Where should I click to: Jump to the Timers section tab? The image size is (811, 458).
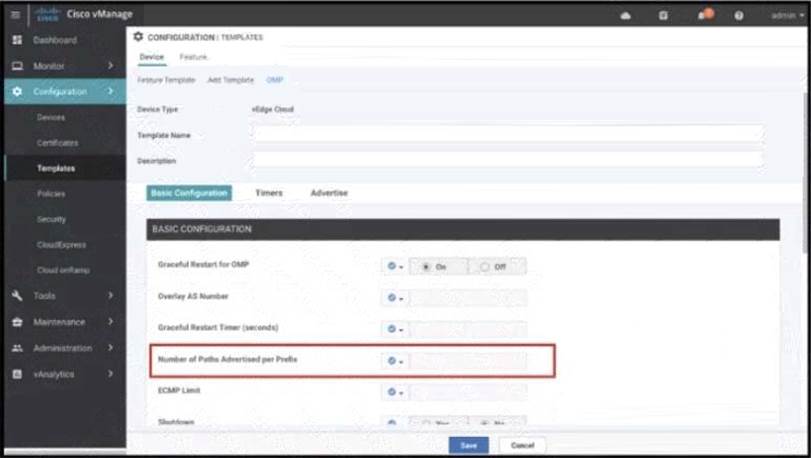[269, 193]
